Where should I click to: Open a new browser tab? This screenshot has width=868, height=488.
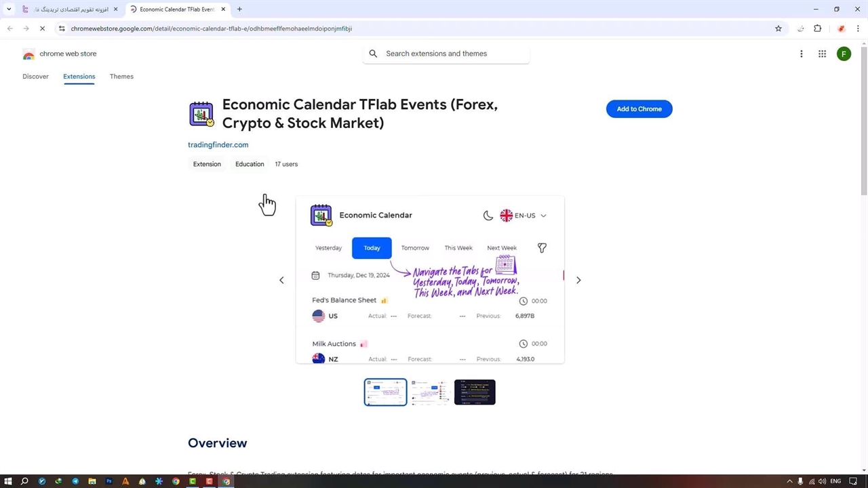pos(239,9)
